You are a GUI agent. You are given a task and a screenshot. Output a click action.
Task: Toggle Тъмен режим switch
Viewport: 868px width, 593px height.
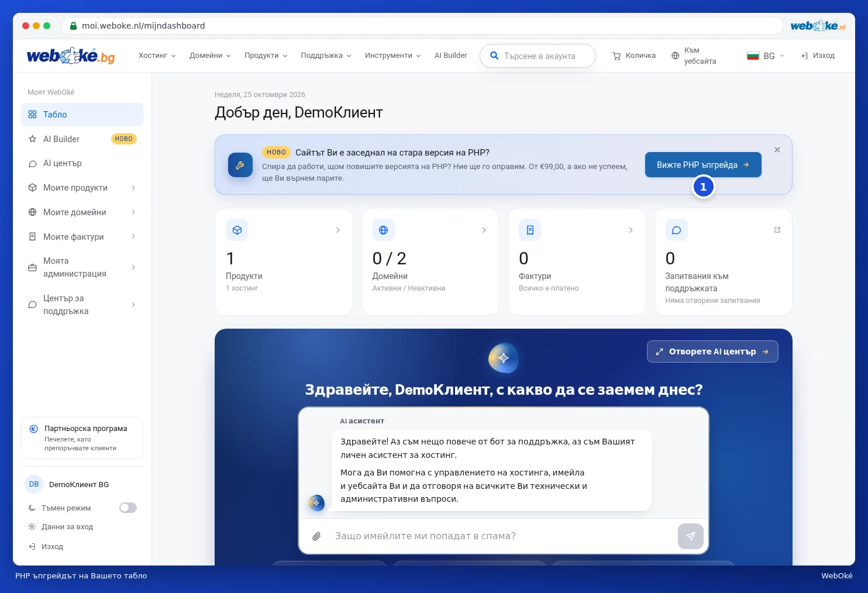(128, 508)
